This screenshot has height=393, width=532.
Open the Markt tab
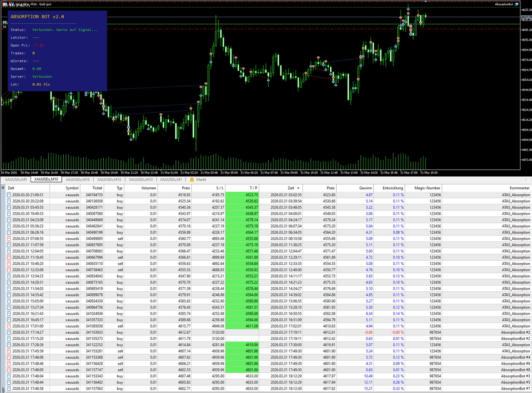tap(201, 179)
